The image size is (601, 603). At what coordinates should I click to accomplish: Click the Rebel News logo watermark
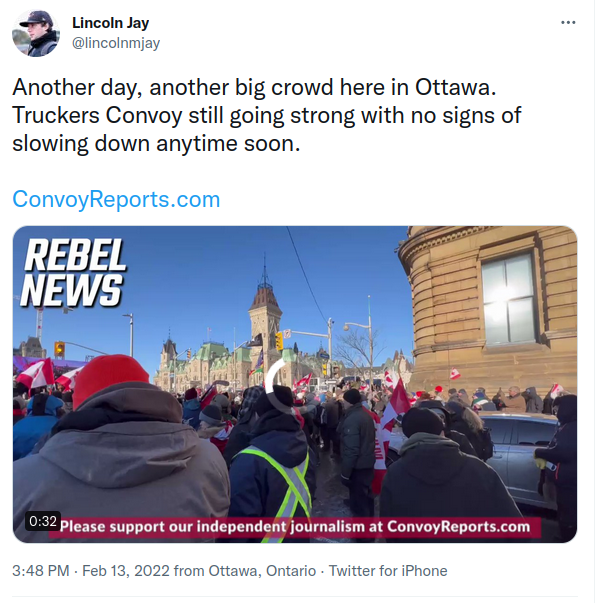coord(73,273)
